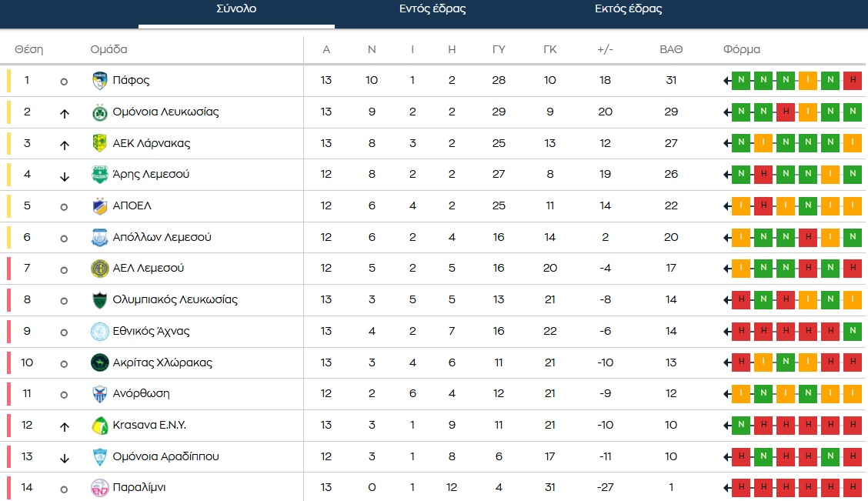Click the ΑΠΟΕΛ team logo icon
This screenshot has height=501, width=868.
[99, 205]
